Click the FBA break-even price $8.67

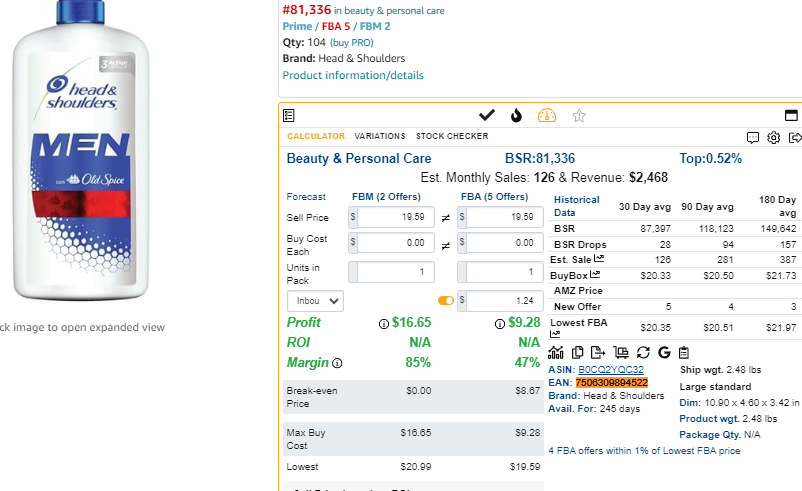click(527, 391)
